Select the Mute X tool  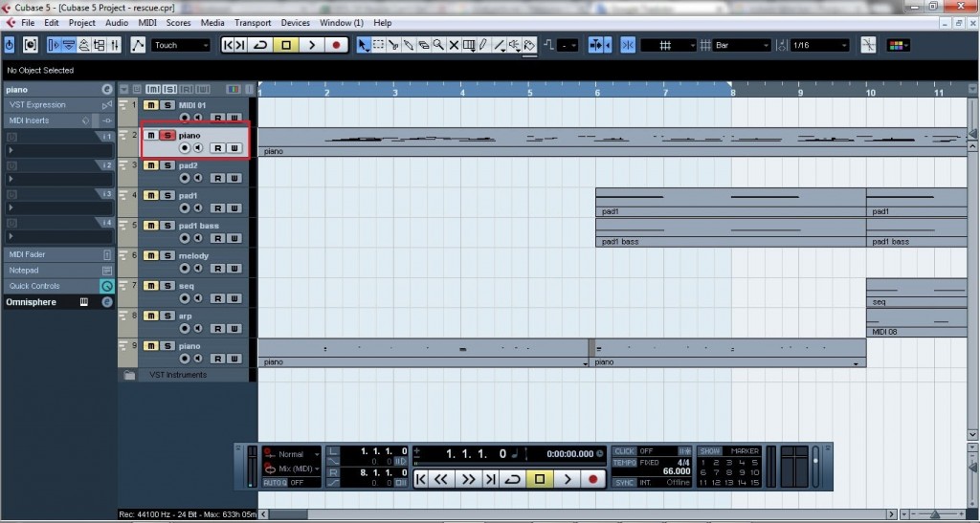coord(454,45)
